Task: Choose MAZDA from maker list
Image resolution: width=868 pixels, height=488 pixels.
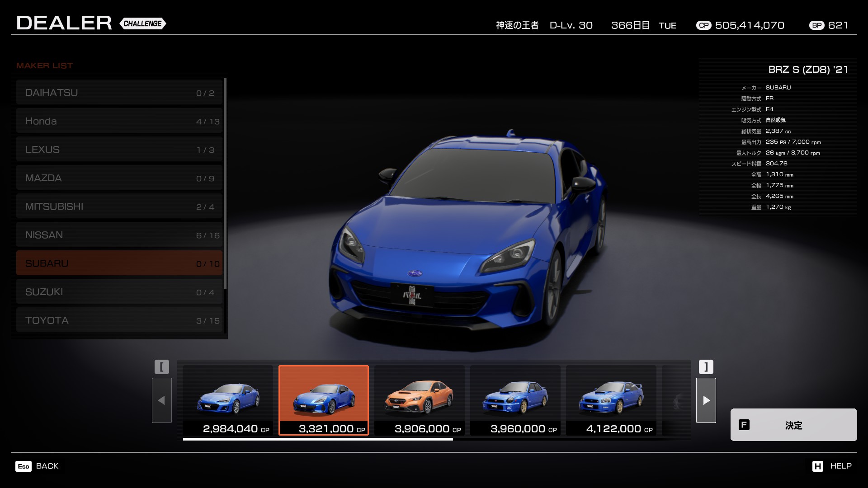Action: point(119,178)
